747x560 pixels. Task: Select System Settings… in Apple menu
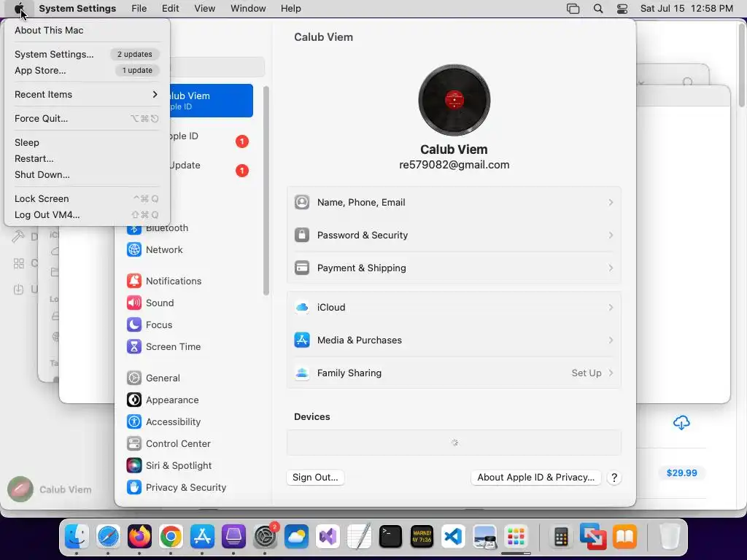tap(87, 54)
